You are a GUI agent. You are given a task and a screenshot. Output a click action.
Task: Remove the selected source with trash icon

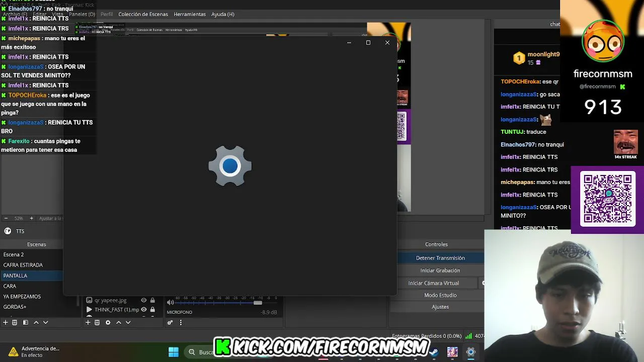click(97, 322)
